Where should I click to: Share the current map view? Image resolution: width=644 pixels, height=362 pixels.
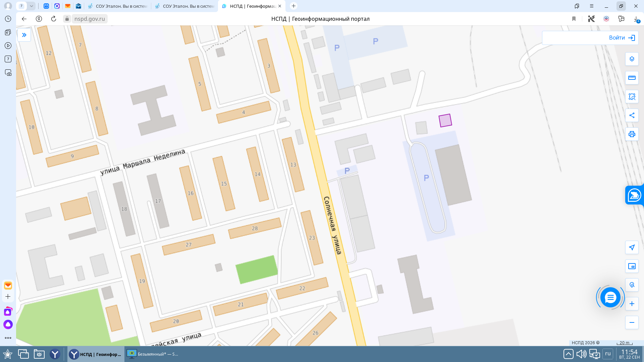[632, 115]
